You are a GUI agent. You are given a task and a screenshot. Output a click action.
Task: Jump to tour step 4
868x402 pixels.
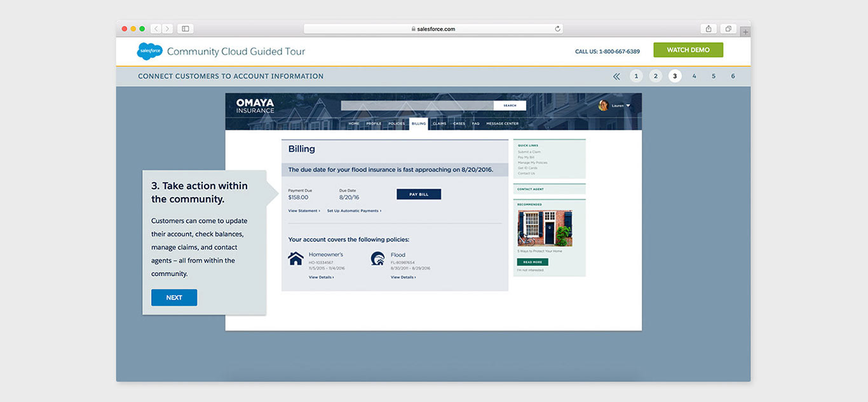click(694, 76)
